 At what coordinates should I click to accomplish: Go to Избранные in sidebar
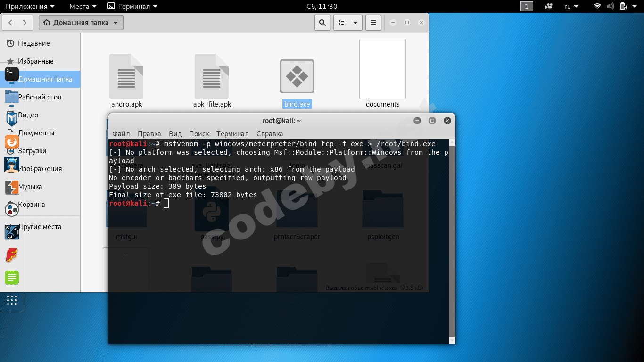tap(41, 61)
